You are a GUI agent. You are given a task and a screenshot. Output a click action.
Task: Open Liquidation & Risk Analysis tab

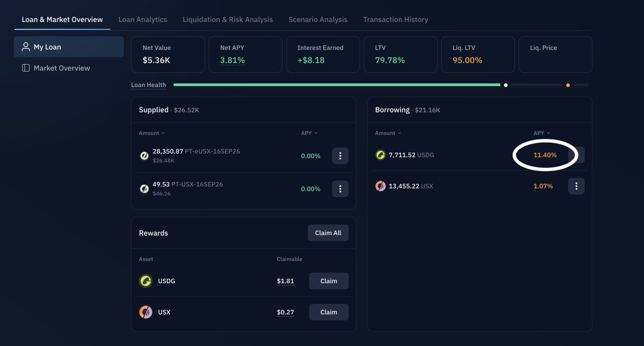click(228, 19)
